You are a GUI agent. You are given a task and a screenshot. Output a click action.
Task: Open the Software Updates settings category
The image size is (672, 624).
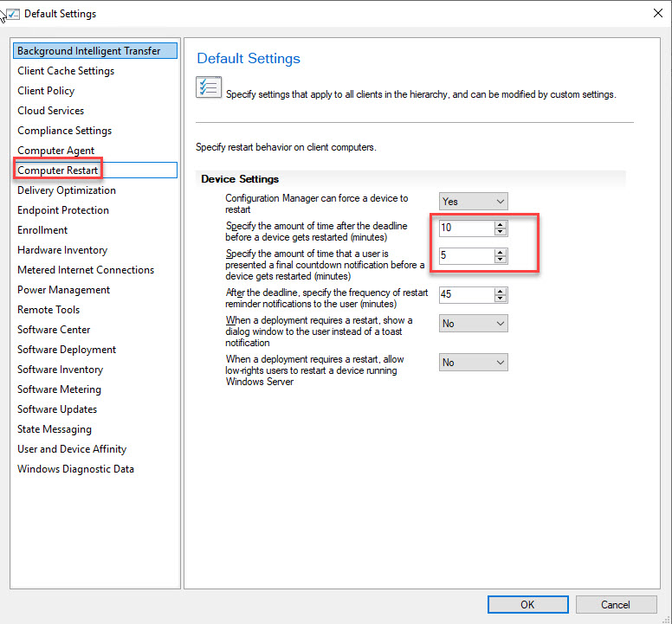pyautogui.click(x=57, y=409)
